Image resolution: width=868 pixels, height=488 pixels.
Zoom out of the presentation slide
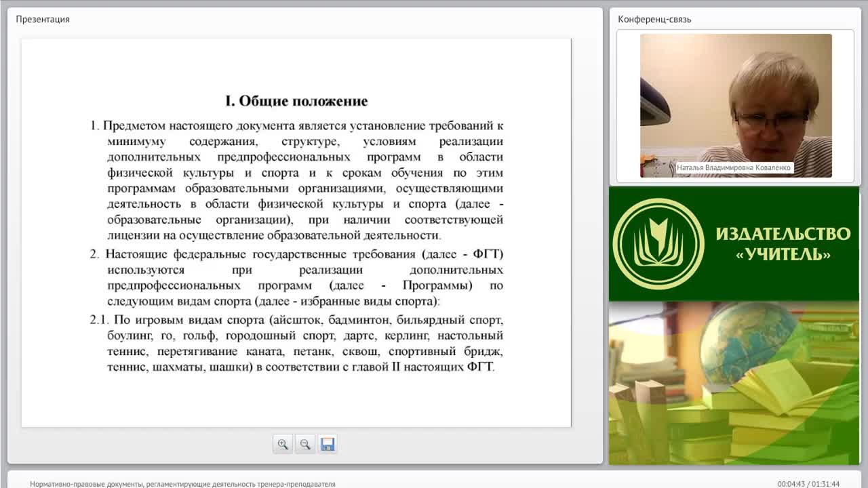click(x=305, y=444)
